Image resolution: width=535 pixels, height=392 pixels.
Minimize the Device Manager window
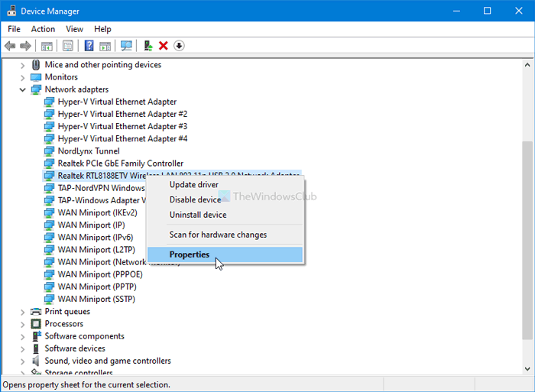point(456,11)
